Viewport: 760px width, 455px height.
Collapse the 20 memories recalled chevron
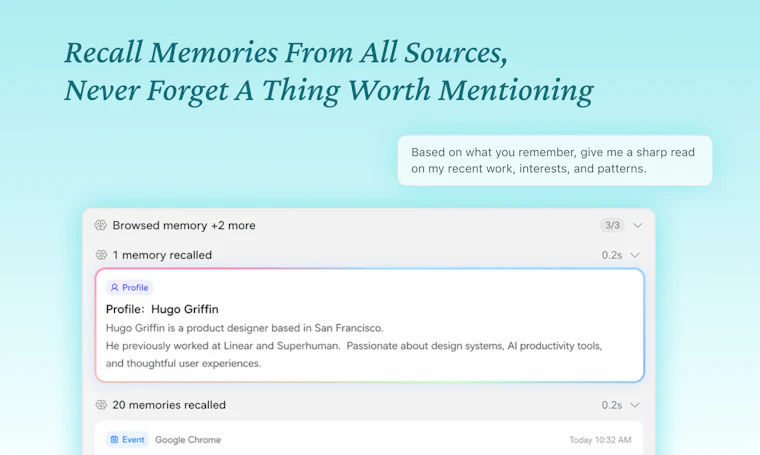click(635, 405)
